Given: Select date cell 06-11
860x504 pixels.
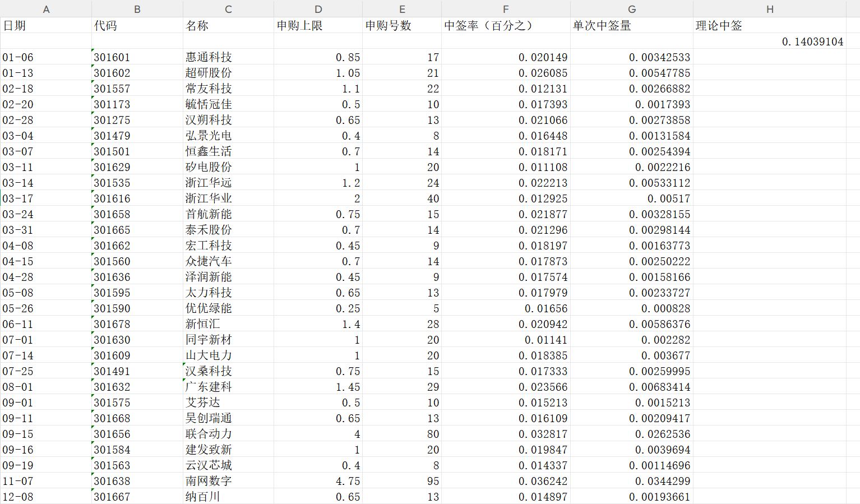Looking at the screenshot, I should [46, 323].
